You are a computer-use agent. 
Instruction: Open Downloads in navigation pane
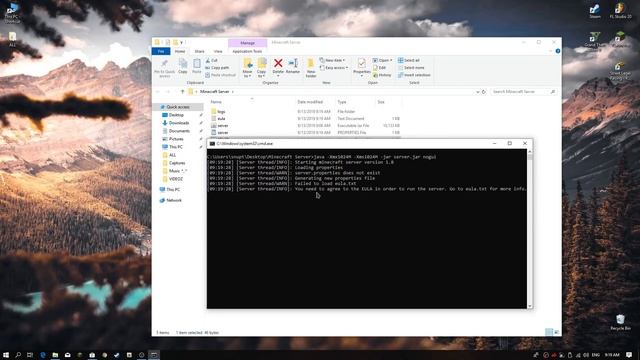tap(178, 123)
